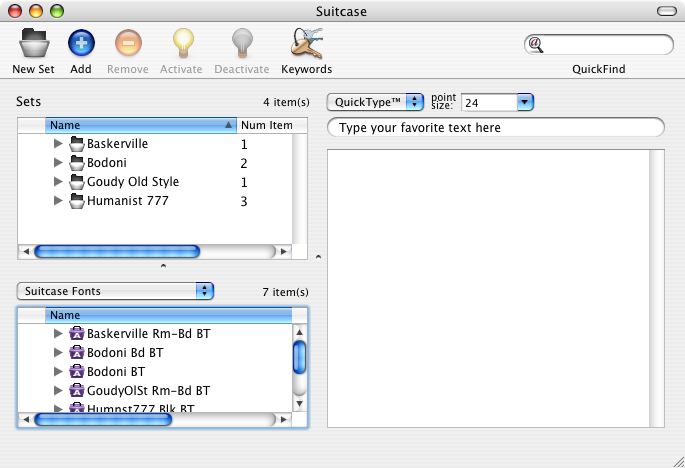
Task: Expand the Goudy Old Style set
Action: [x=58, y=181]
